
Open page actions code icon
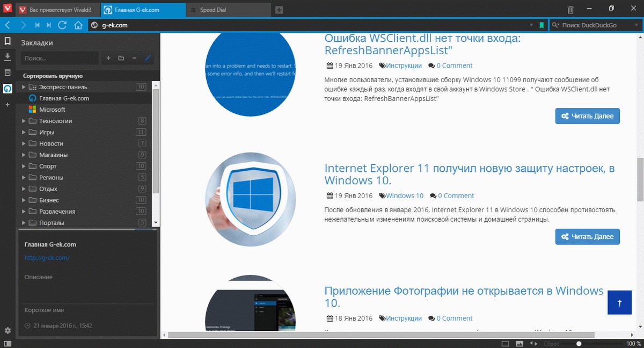pos(533,343)
